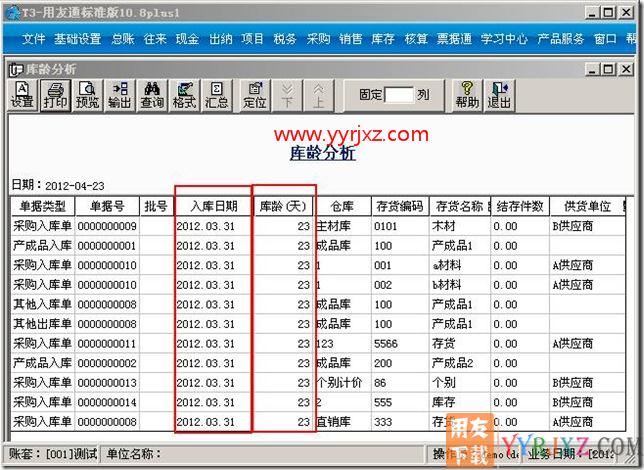644x470 pixels.
Task: Open the 核算 menu
Action: (416, 39)
